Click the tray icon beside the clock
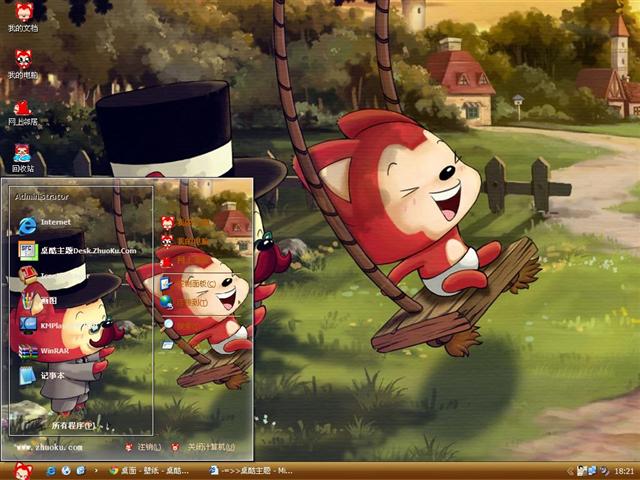Viewport: 640px width, 480px height. pyautogui.click(x=604, y=471)
